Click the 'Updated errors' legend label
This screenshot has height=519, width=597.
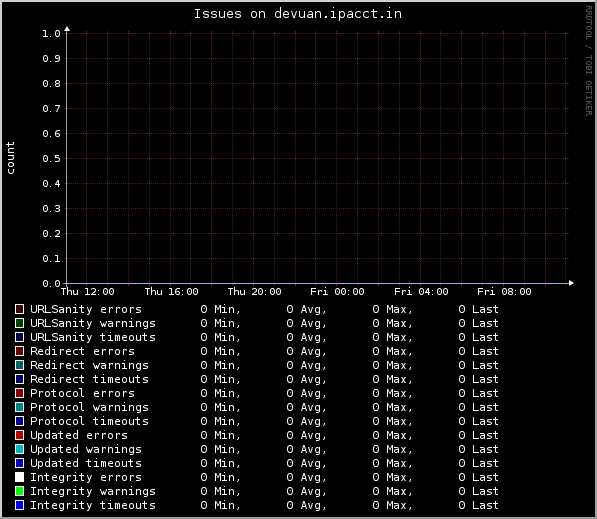[79, 435]
